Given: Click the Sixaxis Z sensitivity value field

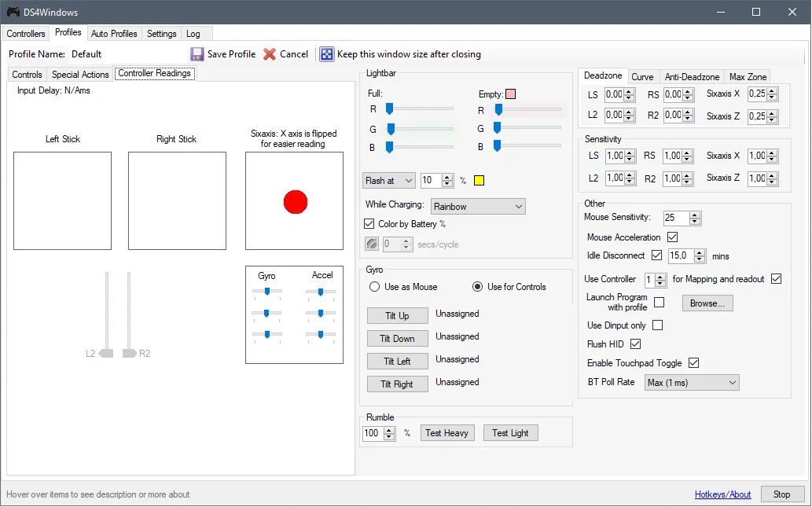Looking at the screenshot, I should 757,178.
